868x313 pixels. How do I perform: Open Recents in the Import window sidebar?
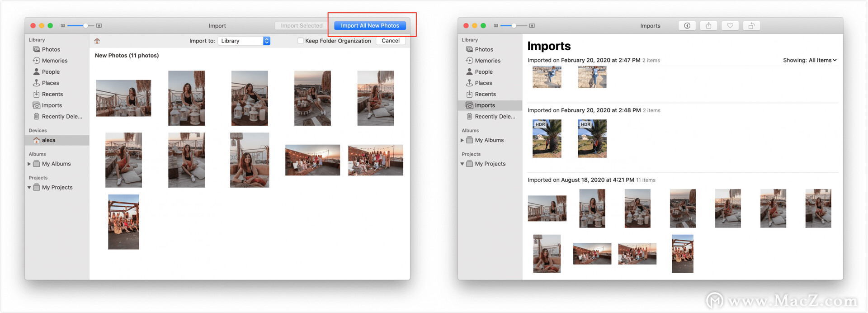click(57, 94)
